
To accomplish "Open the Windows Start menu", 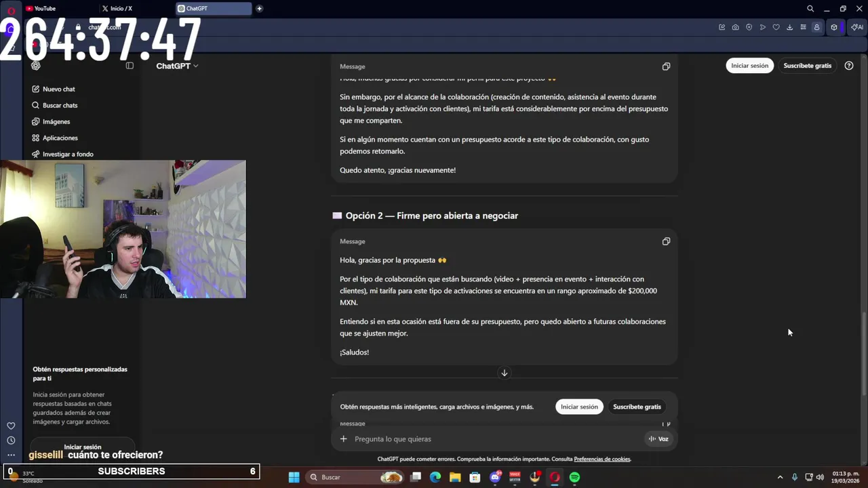I will coord(294,477).
